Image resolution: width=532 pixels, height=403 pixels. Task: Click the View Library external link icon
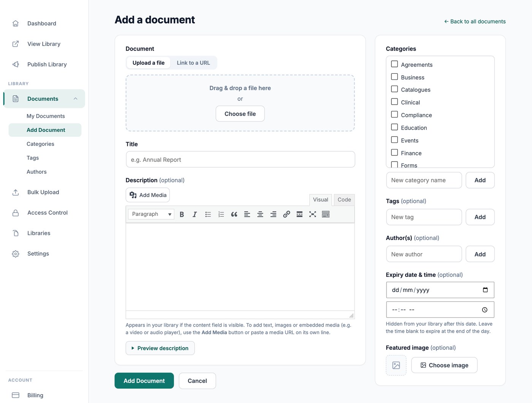coord(16,44)
